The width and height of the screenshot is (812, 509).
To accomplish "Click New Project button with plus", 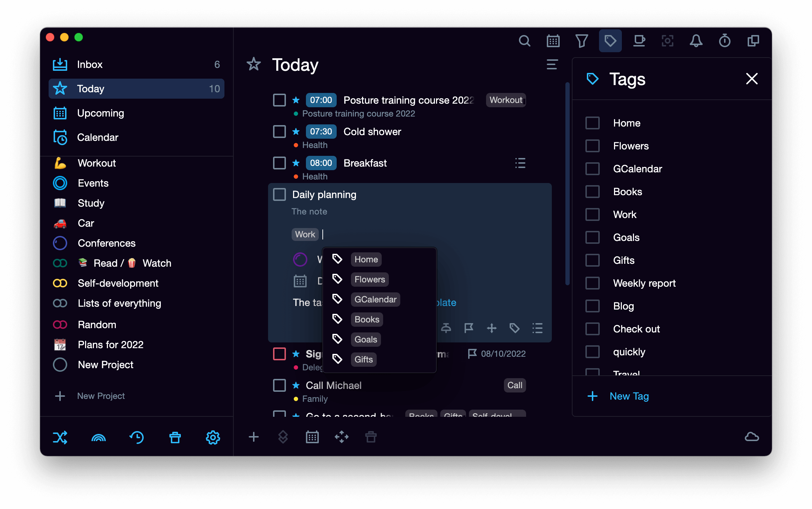I will pos(89,396).
